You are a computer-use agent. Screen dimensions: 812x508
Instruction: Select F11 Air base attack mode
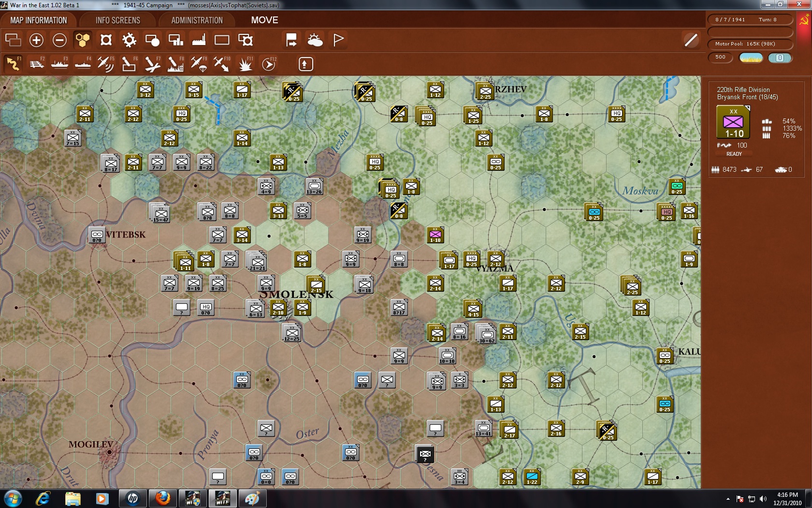pyautogui.click(x=245, y=64)
